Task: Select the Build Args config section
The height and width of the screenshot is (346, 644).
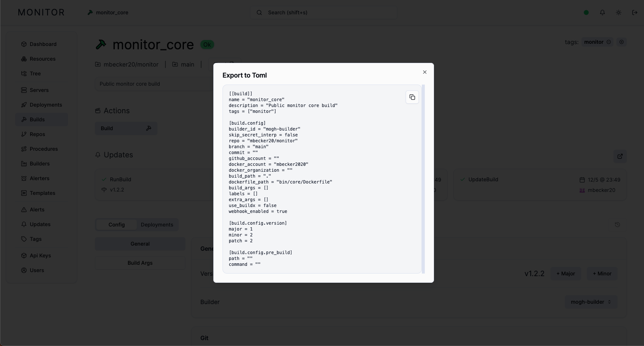Action: click(x=140, y=263)
